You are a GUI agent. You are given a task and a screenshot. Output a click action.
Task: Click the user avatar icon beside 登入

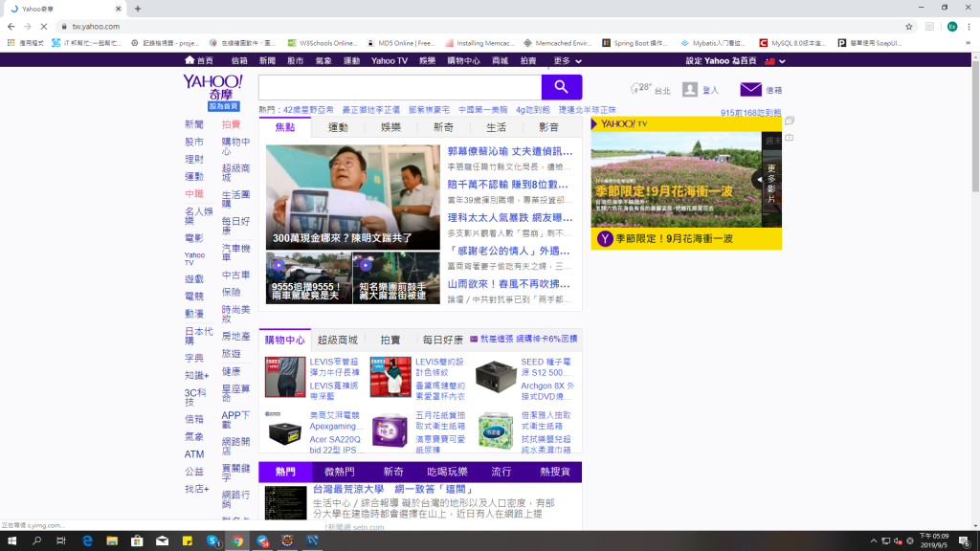click(689, 89)
